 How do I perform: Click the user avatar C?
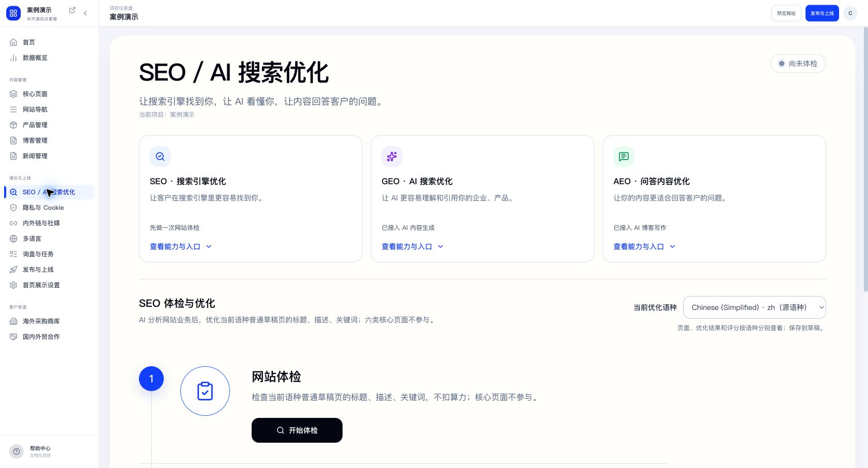click(x=850, y=13)
